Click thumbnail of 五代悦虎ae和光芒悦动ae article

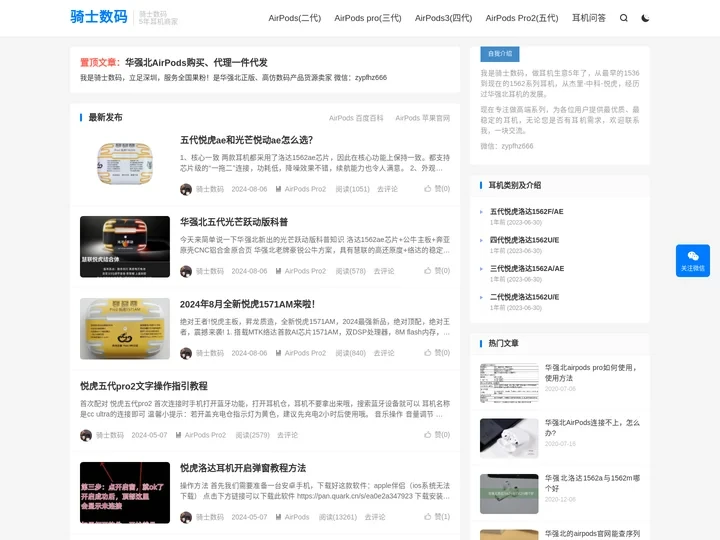pos(125,164)
